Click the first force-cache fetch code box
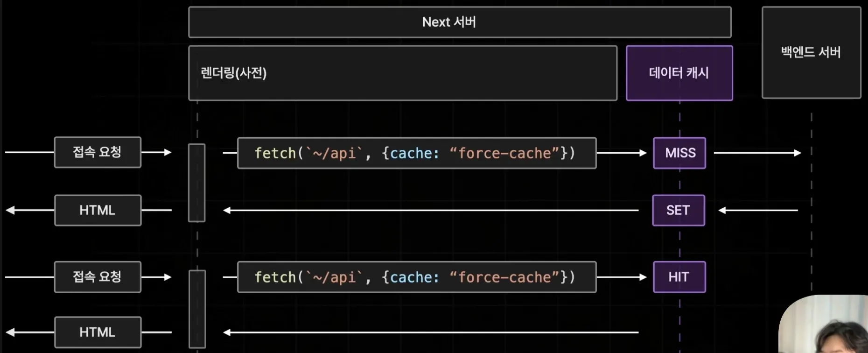868x353 pixels. (417, 153)
